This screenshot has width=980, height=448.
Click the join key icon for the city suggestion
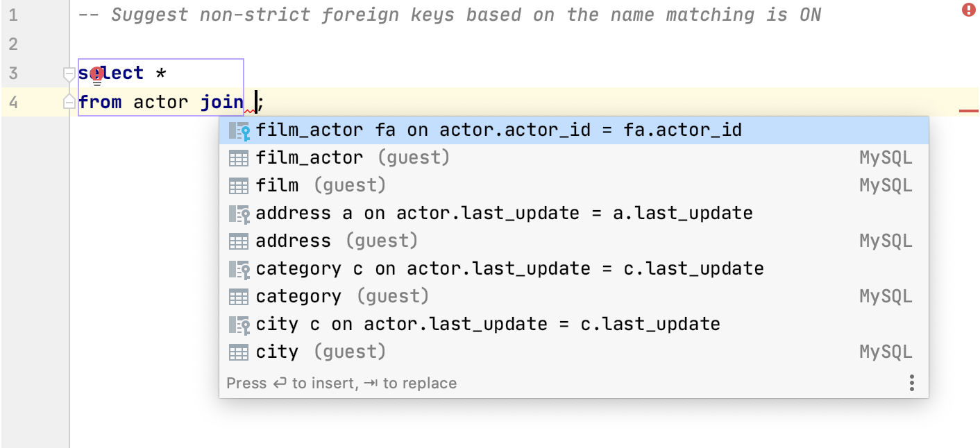[239, 324]
